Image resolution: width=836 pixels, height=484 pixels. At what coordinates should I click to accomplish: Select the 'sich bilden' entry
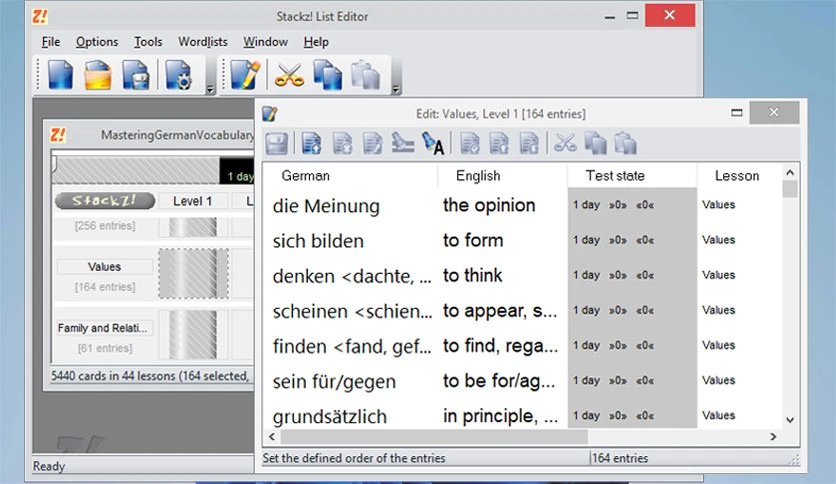click(318, 241)
